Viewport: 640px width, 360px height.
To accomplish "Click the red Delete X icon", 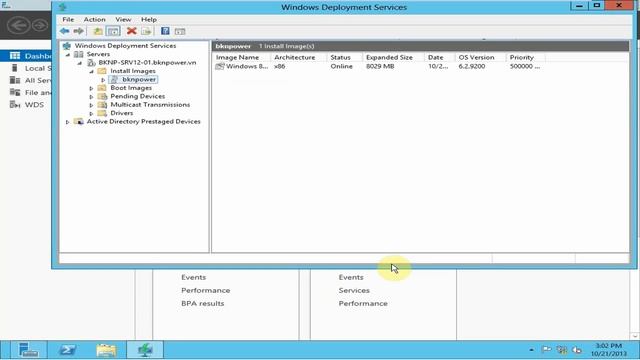I will point(131,31).
